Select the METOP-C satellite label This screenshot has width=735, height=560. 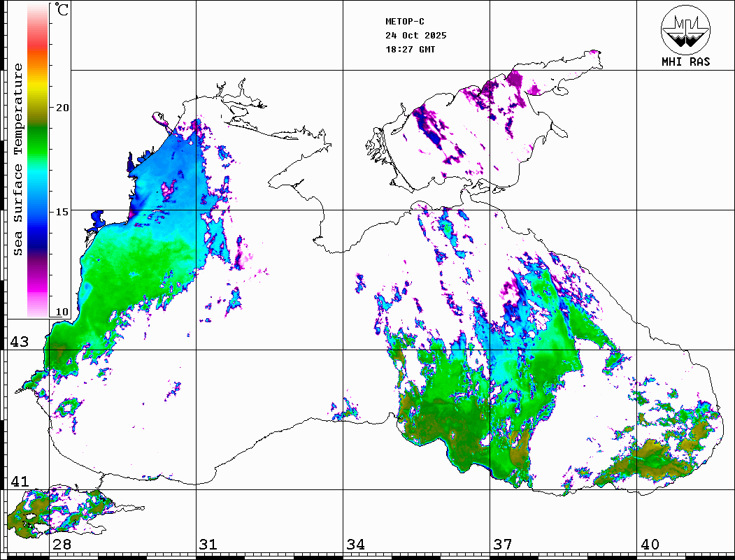tap(405, 22)
